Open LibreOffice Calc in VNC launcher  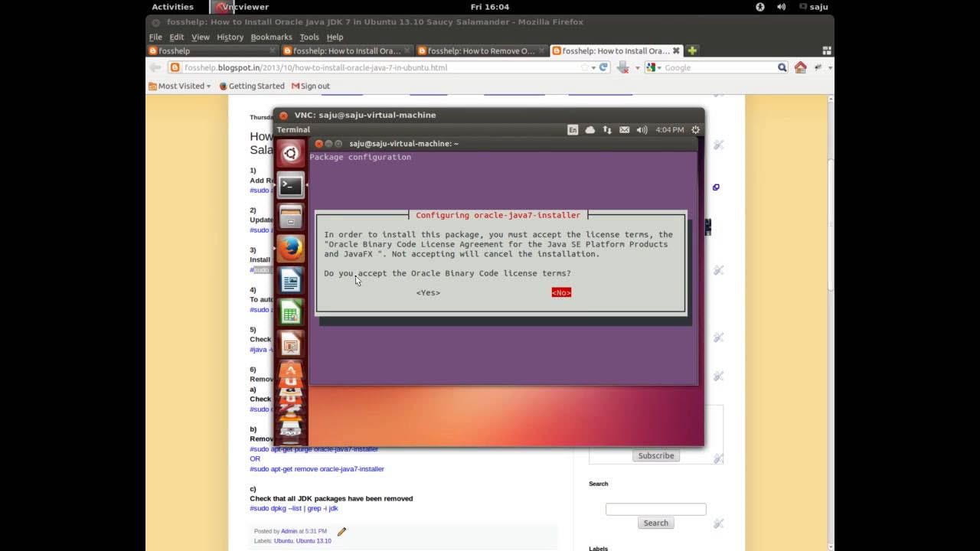[291, 312]
